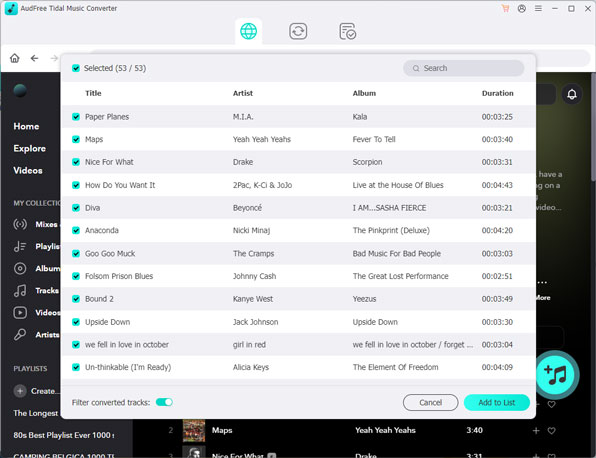
Task: Open the user account icon
Action: (x=522, y=8)
